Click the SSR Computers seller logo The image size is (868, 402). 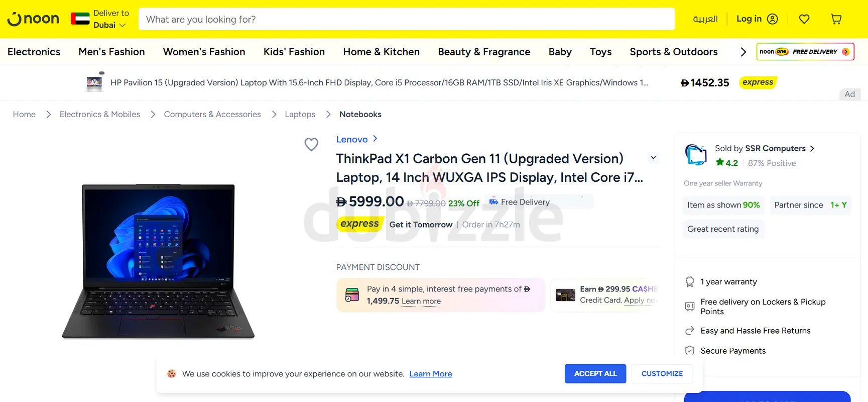click(x=696, y=155)
